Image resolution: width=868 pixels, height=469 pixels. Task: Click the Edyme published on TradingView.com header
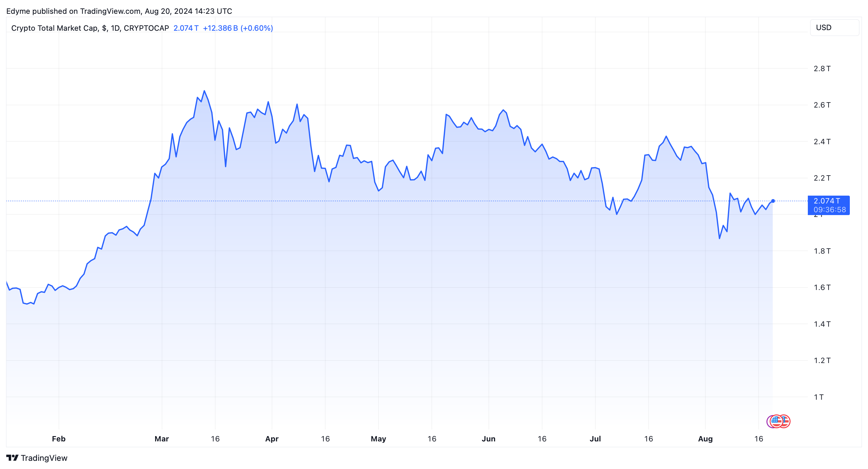[119, 11]
